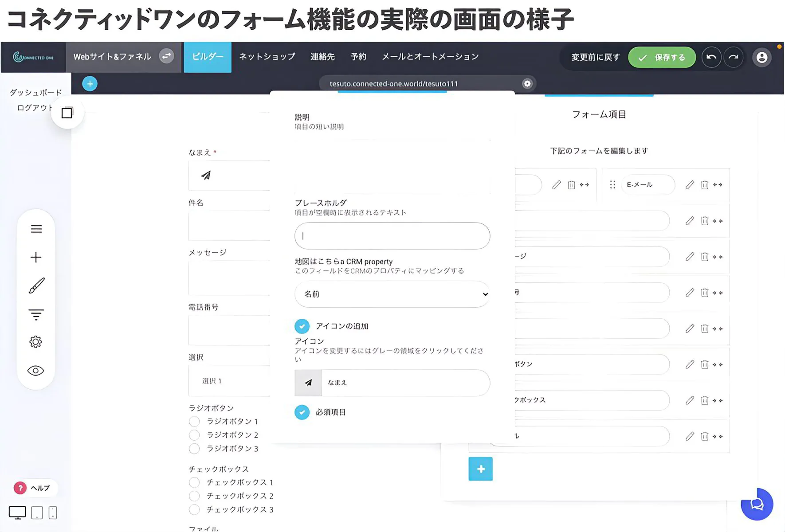Uncheck the アイコンの追加 checkbox
The image size is (785, 532).
coord(302,326)
